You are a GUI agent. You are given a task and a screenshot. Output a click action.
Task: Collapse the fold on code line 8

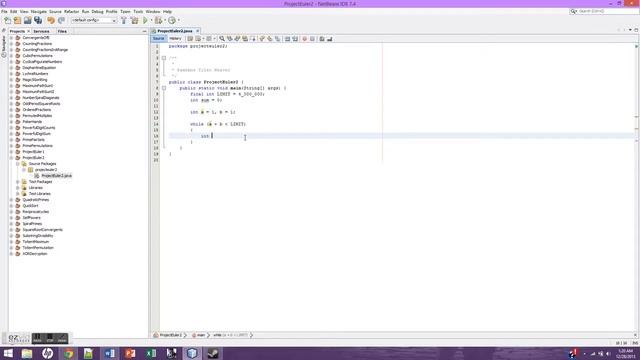tap(164, 88)
